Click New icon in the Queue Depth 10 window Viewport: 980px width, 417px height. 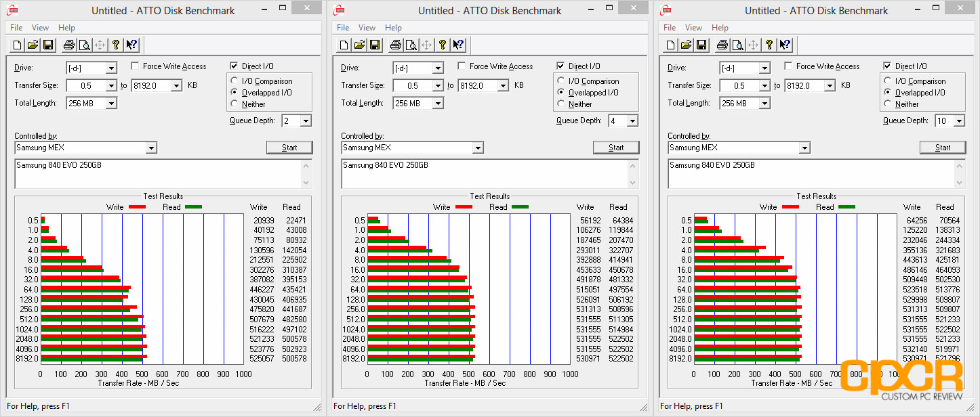coord(670,45)
